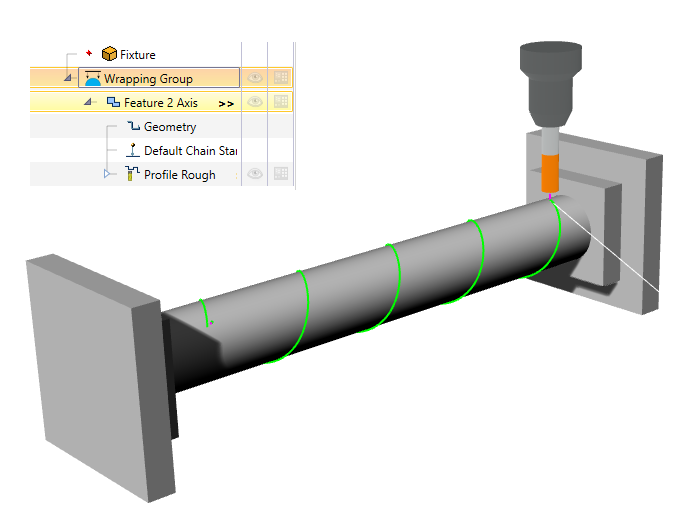Click the grid icon in Feature 2 Axis row
The image size is (688, 525).
point(281,102)
